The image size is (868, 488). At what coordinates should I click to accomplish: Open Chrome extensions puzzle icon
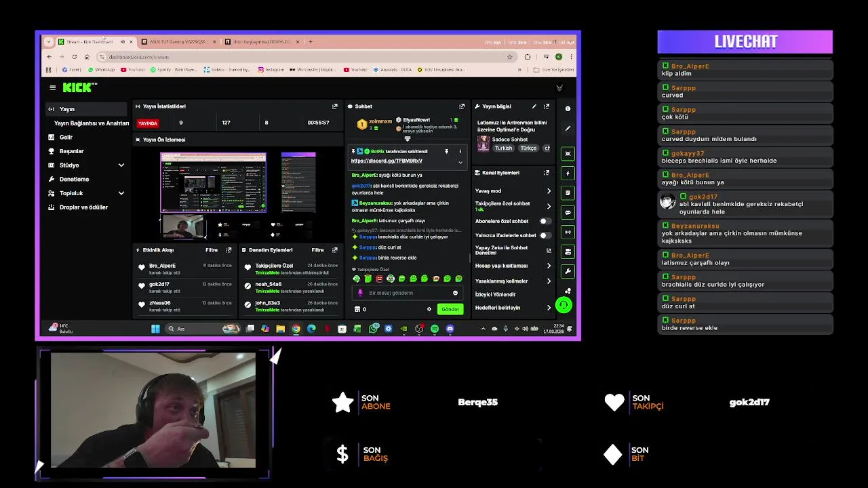pos(528,57)
